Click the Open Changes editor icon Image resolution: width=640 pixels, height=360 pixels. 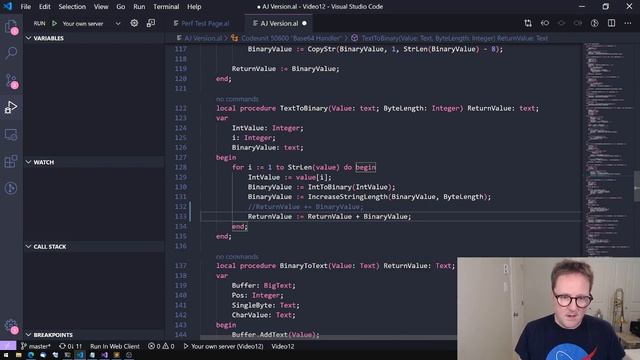[x=528, y=23]
